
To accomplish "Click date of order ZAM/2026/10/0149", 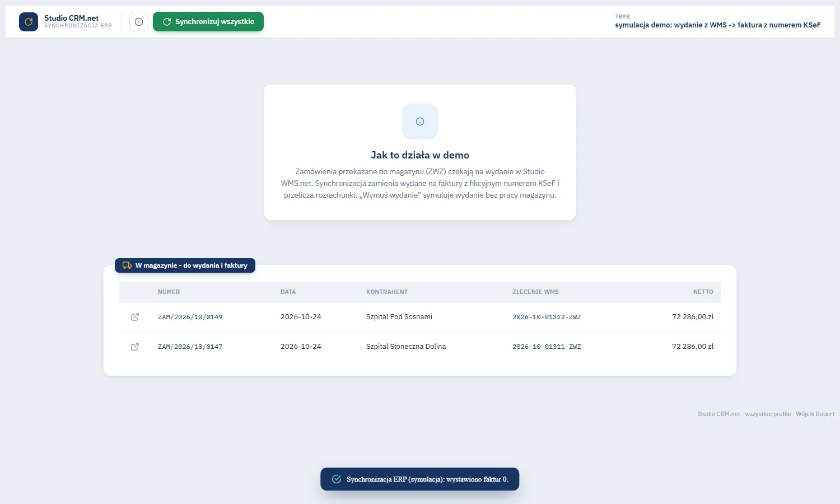I will tap(301, 317).
